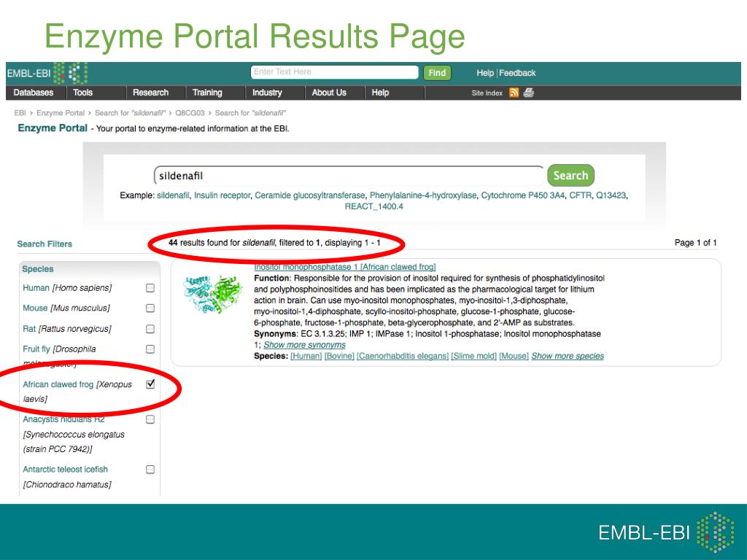Image resolution: width=747 pixels, height=560 pixels.
Task: Open the Q8CG03 breadcrumb link
Action: pyautogui.click(x=190, y=113)
